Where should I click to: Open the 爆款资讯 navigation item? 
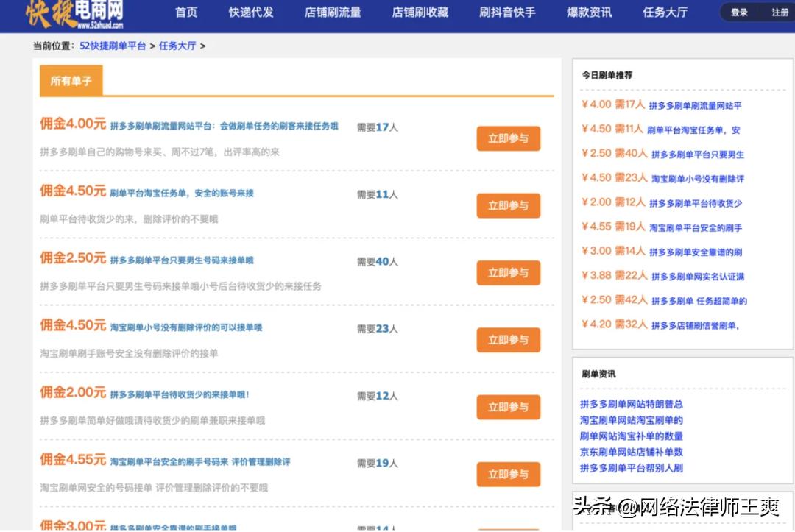pyautogui.click(x=588, y=13)
